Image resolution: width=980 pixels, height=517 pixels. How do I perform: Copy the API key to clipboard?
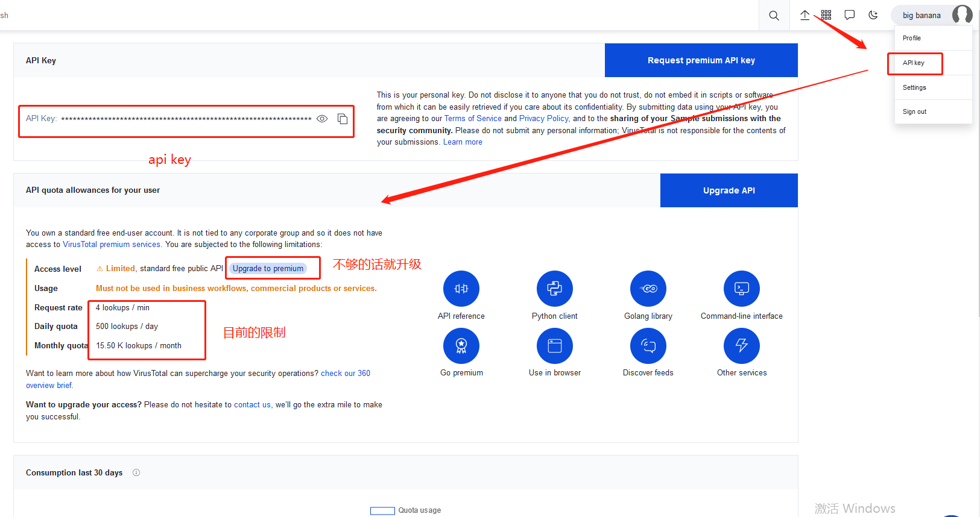click(x=343, y=119)
